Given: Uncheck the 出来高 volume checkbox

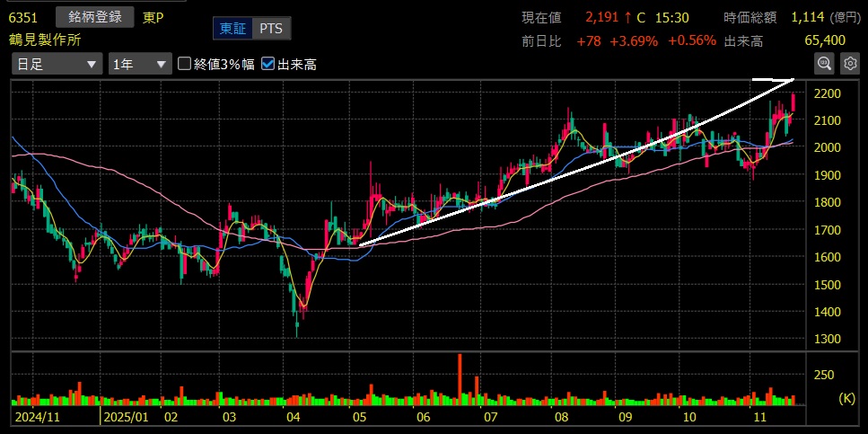Looking at the screenshot, I should (x=268, y=64).
